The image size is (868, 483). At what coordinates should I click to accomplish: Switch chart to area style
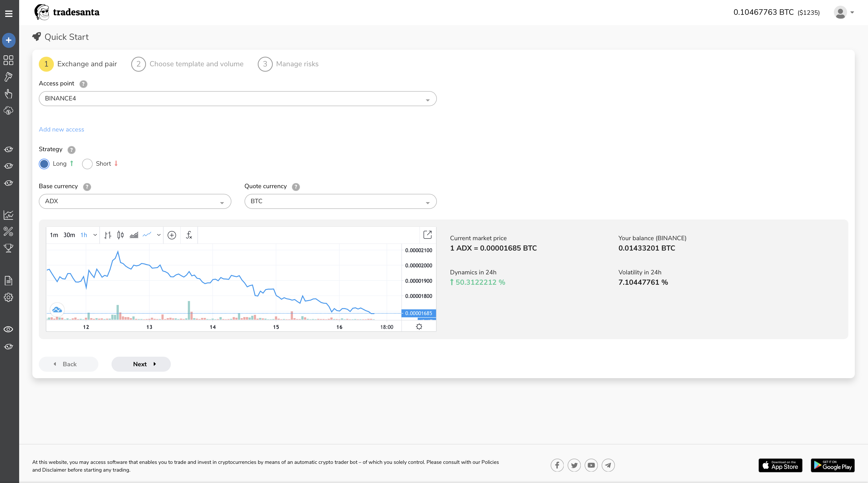pyautogui.click(x=134, y=235)
